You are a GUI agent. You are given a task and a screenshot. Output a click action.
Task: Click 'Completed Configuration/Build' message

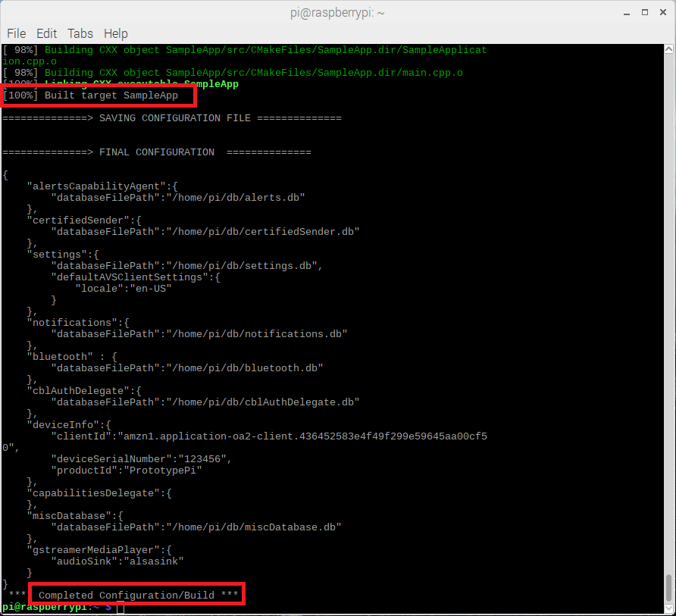[127, 595]
